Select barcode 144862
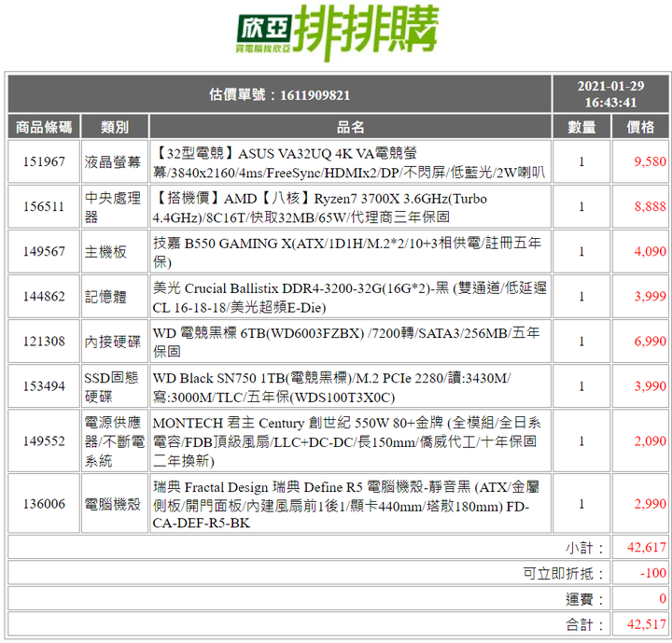The height and width of the screenshot is (643, 672). [44, 296]
